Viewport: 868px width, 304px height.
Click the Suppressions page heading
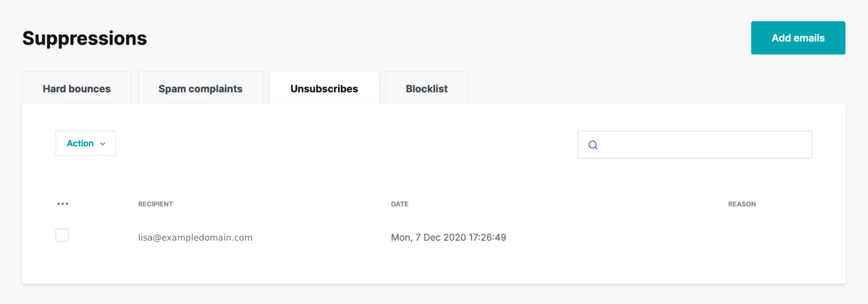click(x=85, y=38)
